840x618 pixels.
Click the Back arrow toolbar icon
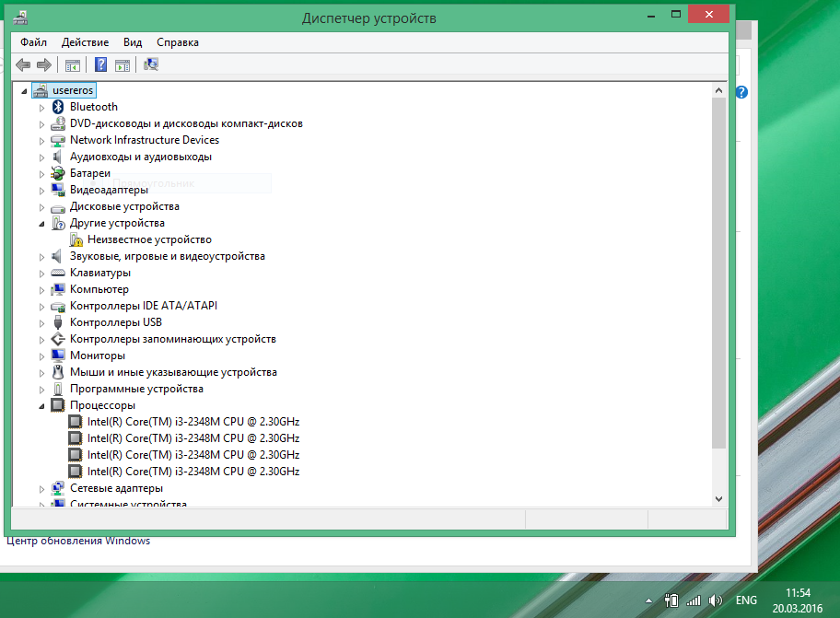(x=23, y=65)
